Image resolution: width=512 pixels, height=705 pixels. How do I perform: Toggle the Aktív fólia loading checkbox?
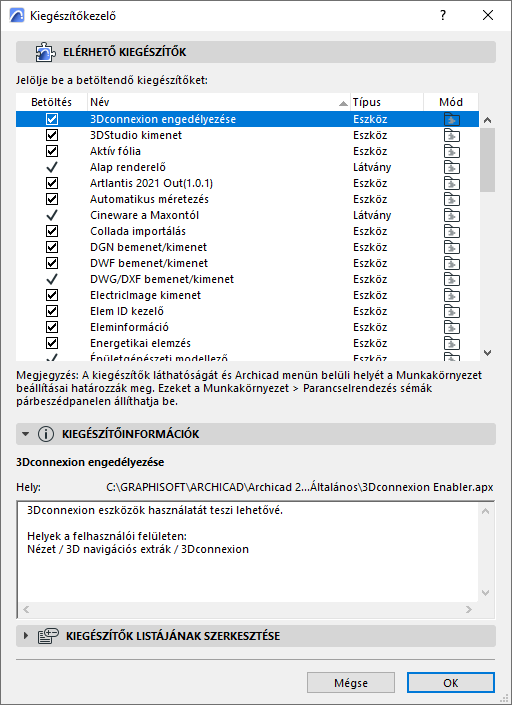[52, 151]
